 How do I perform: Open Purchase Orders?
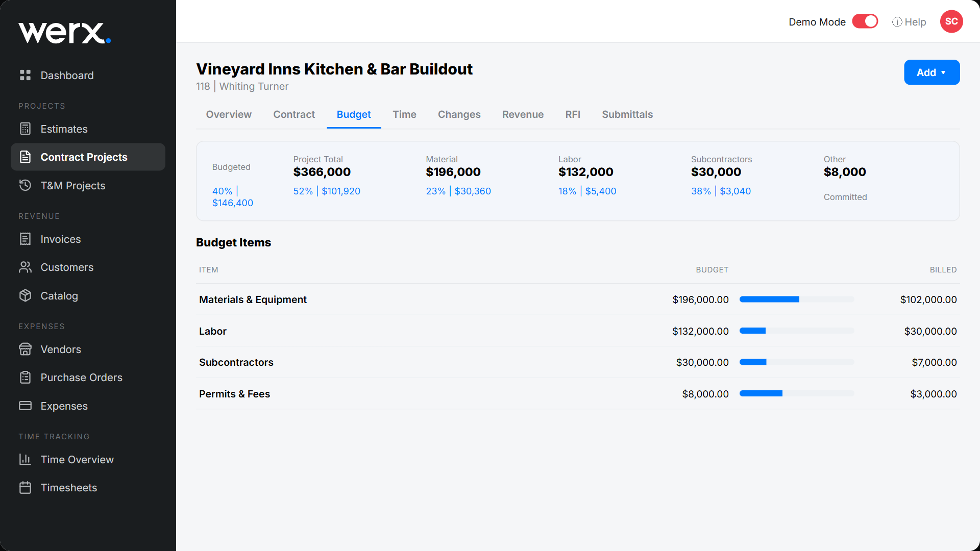(88, 378)
